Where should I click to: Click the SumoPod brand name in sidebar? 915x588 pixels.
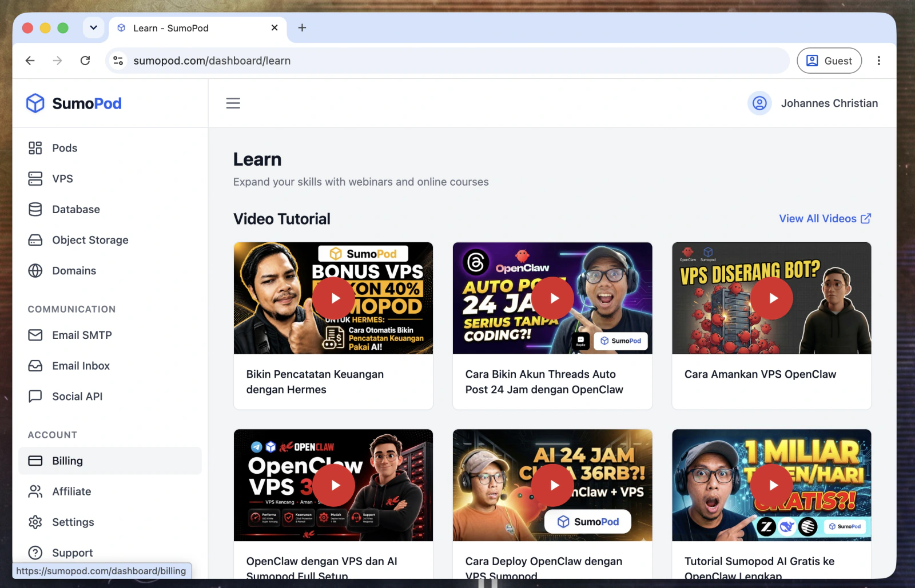tap(87, 103)
